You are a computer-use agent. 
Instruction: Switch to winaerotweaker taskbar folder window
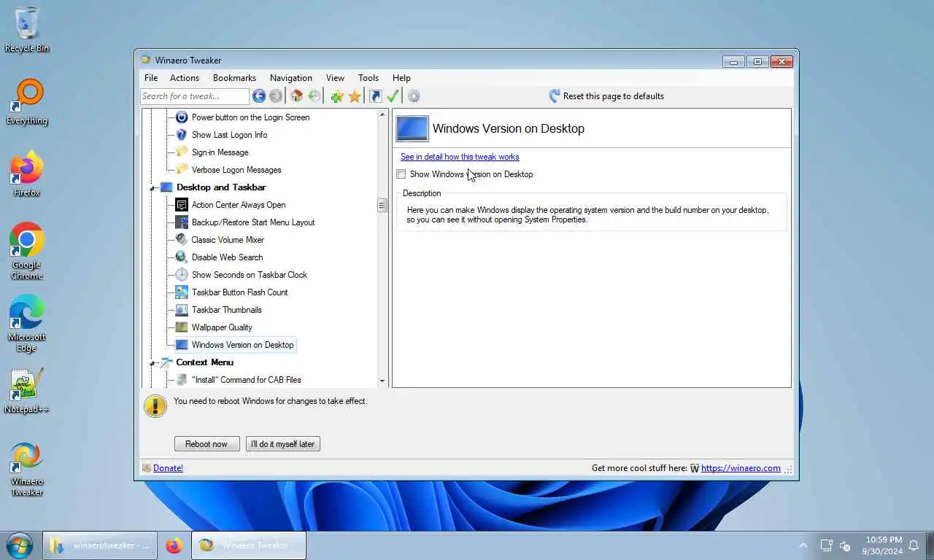click(x=100, y=545)
